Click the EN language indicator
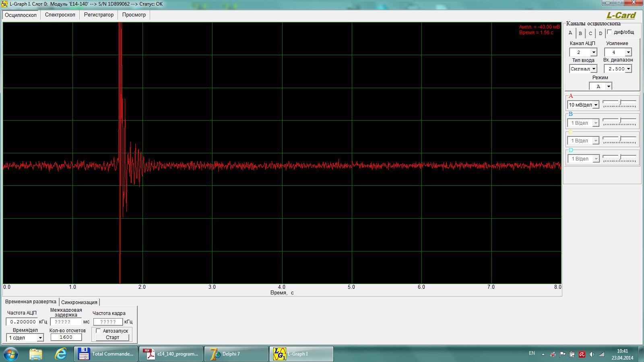Screen dimensions: 644x362 click(532, 353)
